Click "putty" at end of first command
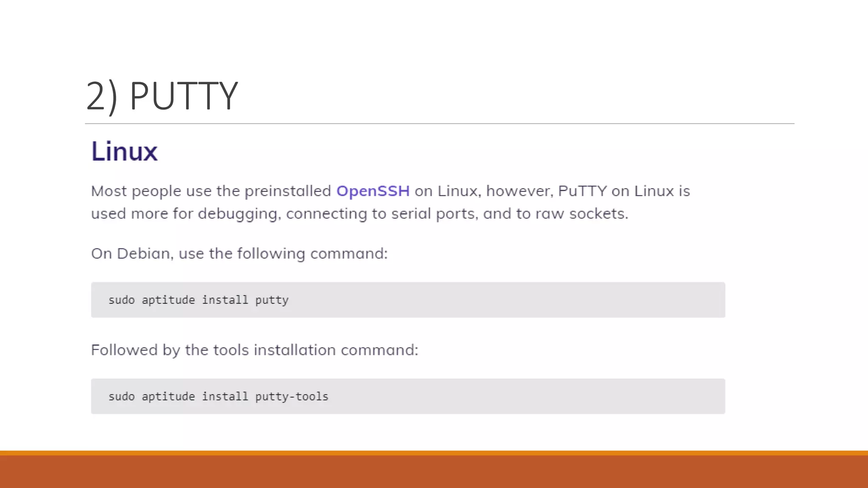 coord(272,300)
